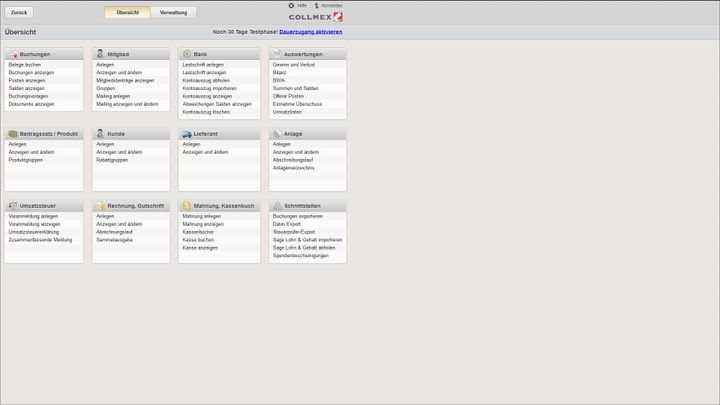Select the Übersicht tab
The image size is (720, 405).
[x=127, y=12]
